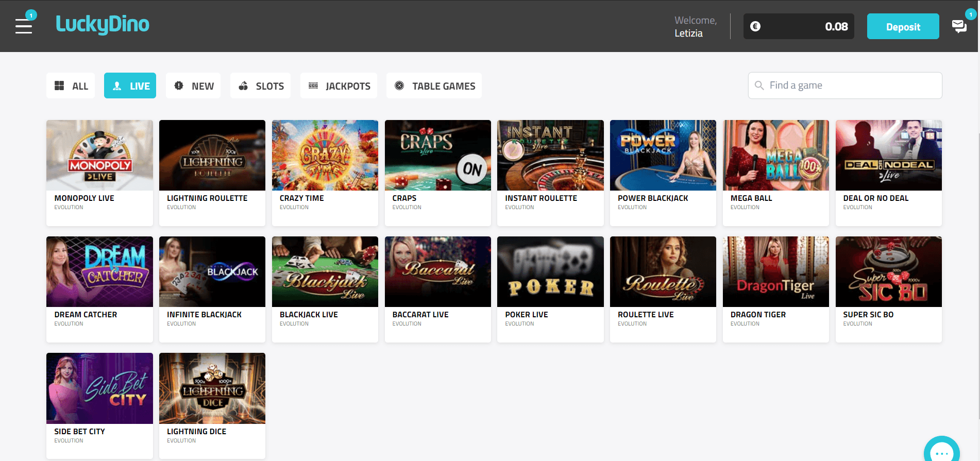This screenshot has width=980, height=461.
Task: Open the messages inbox icon
Action: point(959,26)
